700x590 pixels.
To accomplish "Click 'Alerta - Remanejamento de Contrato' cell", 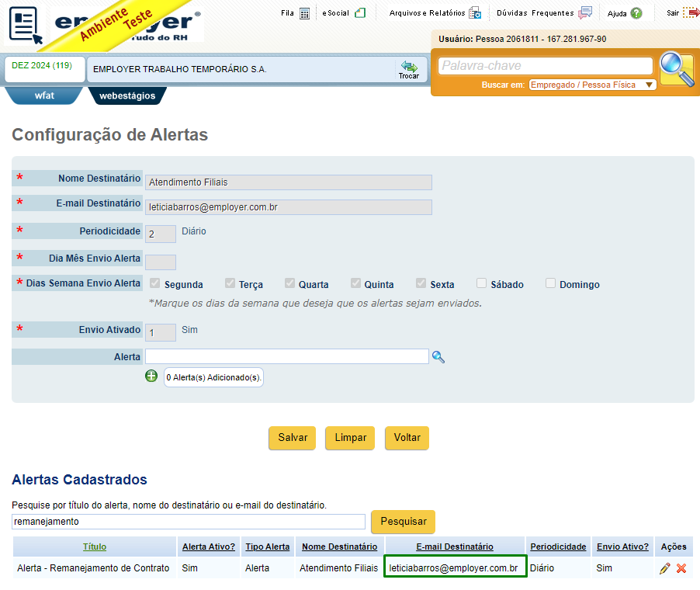I will tap(93, 568).
